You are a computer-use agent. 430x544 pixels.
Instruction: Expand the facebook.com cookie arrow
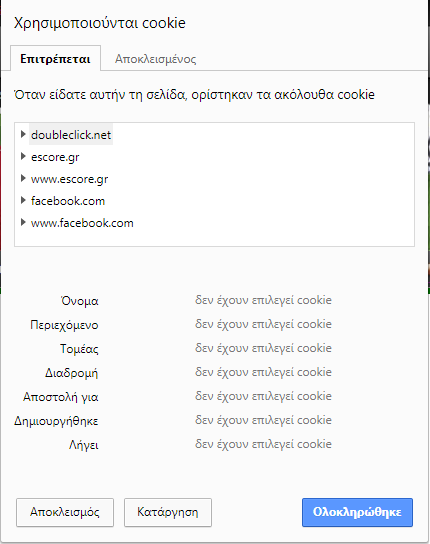pos(23,200)
